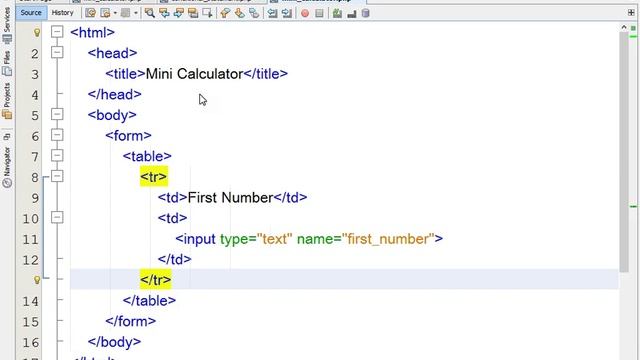Click line number 11 in gutter

[x=31, y=239]
